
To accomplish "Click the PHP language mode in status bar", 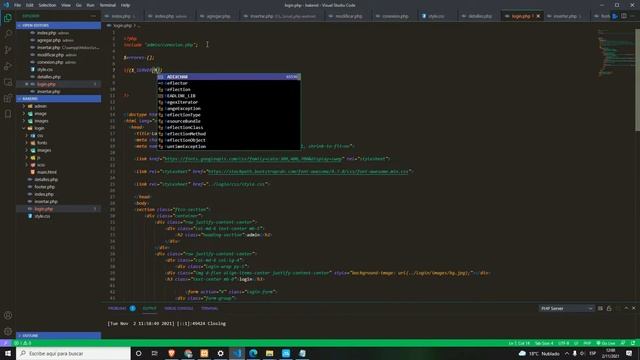I will tap(587, 343).
